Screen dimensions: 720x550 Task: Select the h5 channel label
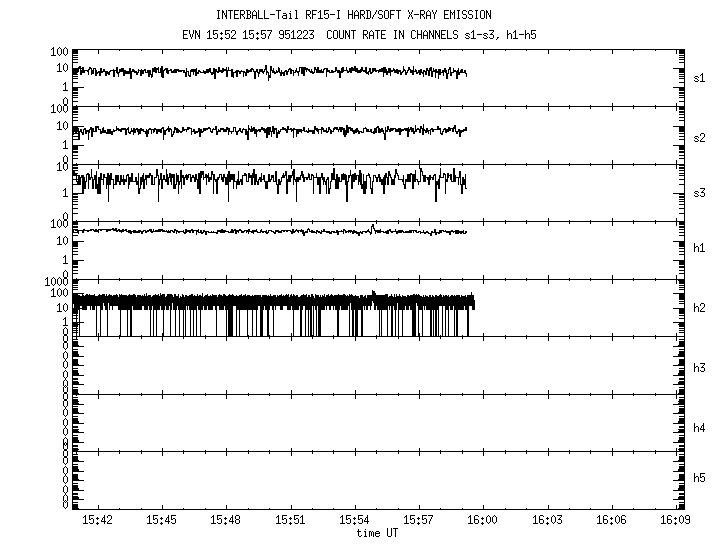point(700,478)
